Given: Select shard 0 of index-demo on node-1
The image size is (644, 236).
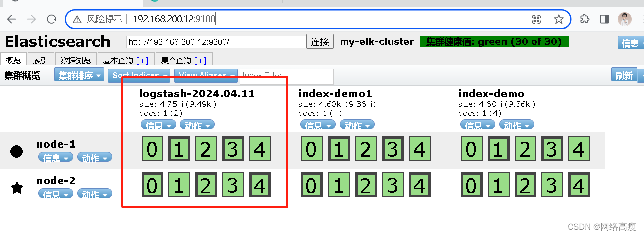Looking at the screenshot, I should pos(471,149).
